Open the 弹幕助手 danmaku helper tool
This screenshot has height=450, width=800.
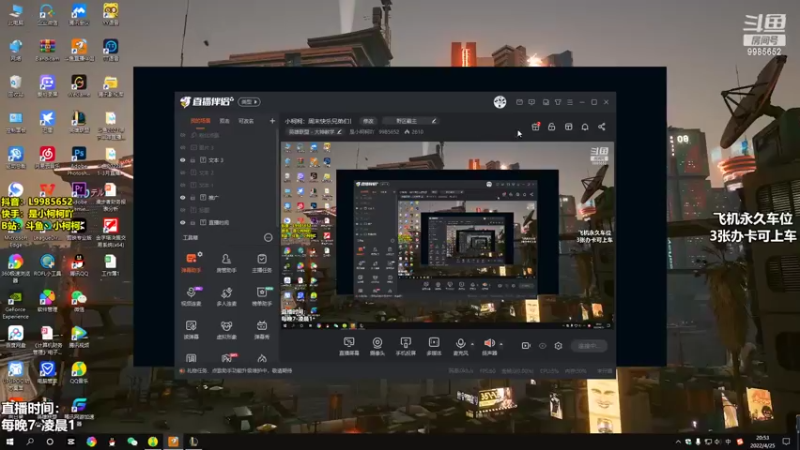[191, 262]
